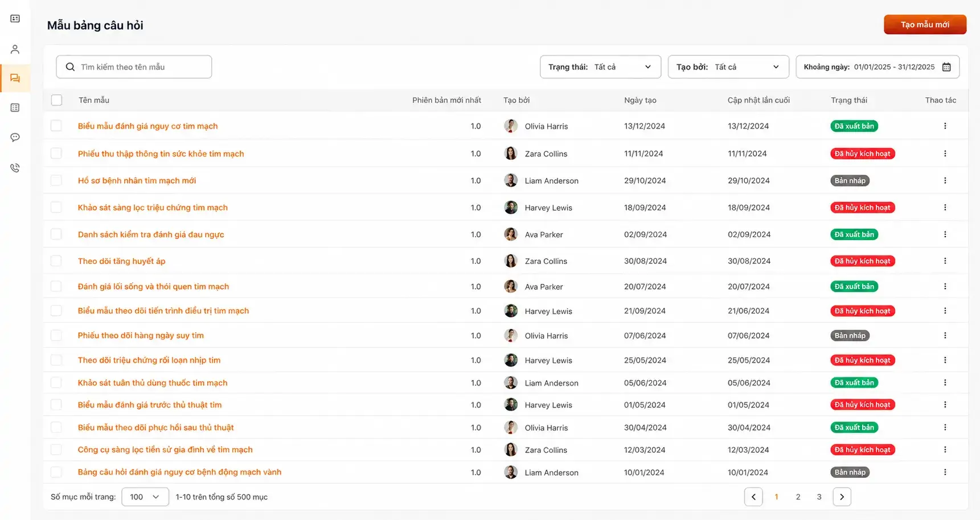This screenshot has width=980, height=520.
Task: Focus the Tìm kiếm theo tên mẫu search field
Action: 134,67
